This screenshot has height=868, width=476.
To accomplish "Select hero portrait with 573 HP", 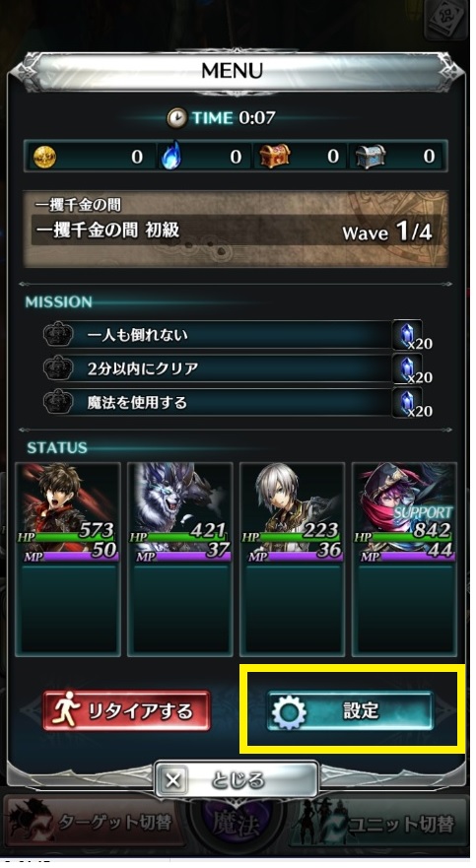I will click(x=68, y=559).
